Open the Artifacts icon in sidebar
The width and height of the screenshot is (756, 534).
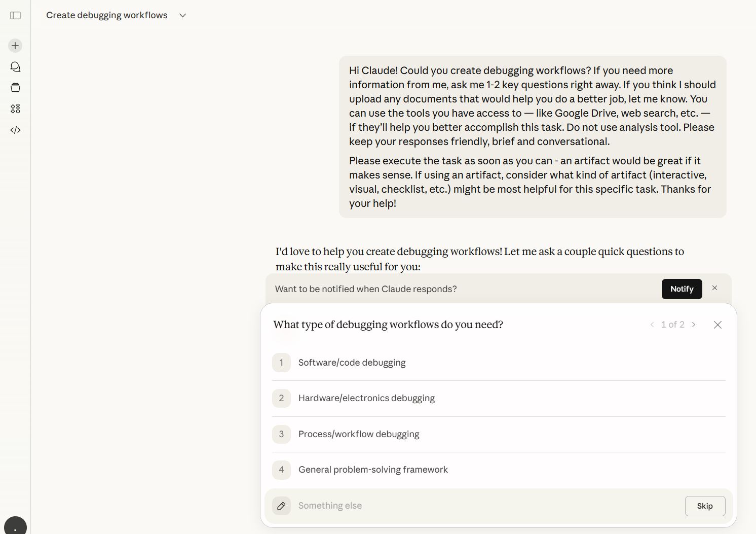pos(15,109)
